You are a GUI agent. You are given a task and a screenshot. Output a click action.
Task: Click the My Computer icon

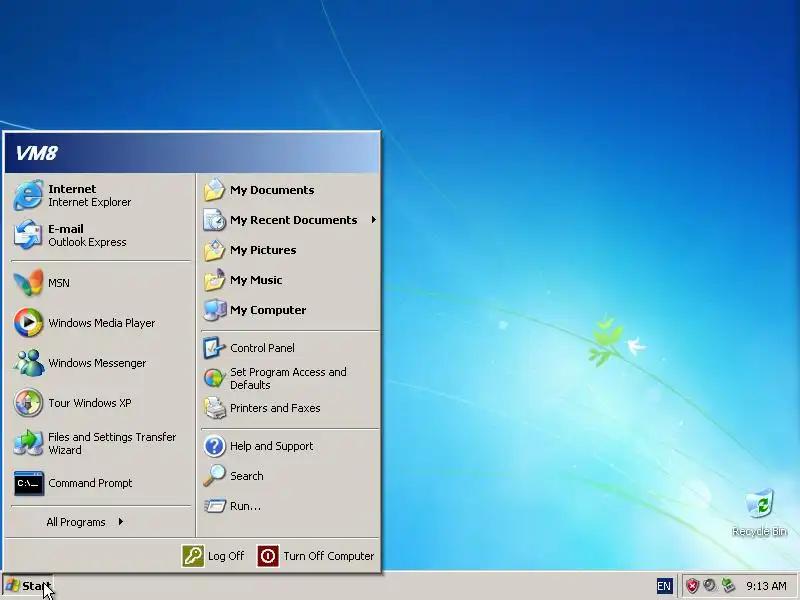click(x=214, y=310)
